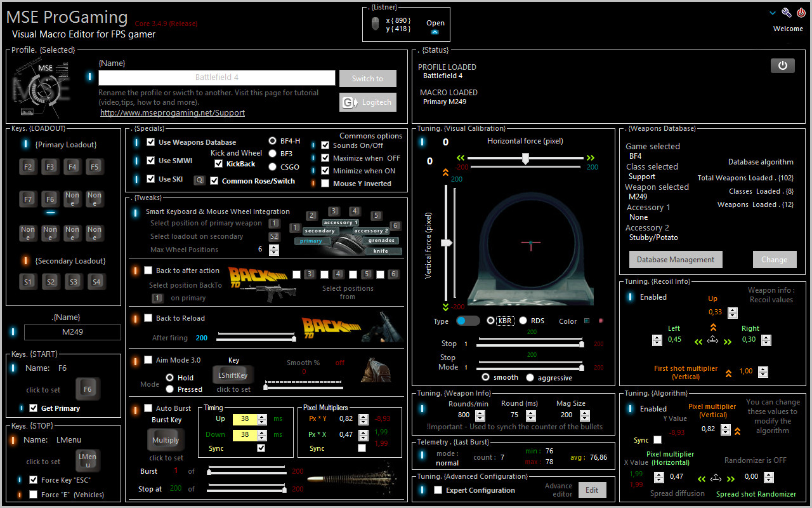Viewport: 812px width, 508px height.
Task: Click the Q key icon beside Use SKI
Action: (199, 180)
